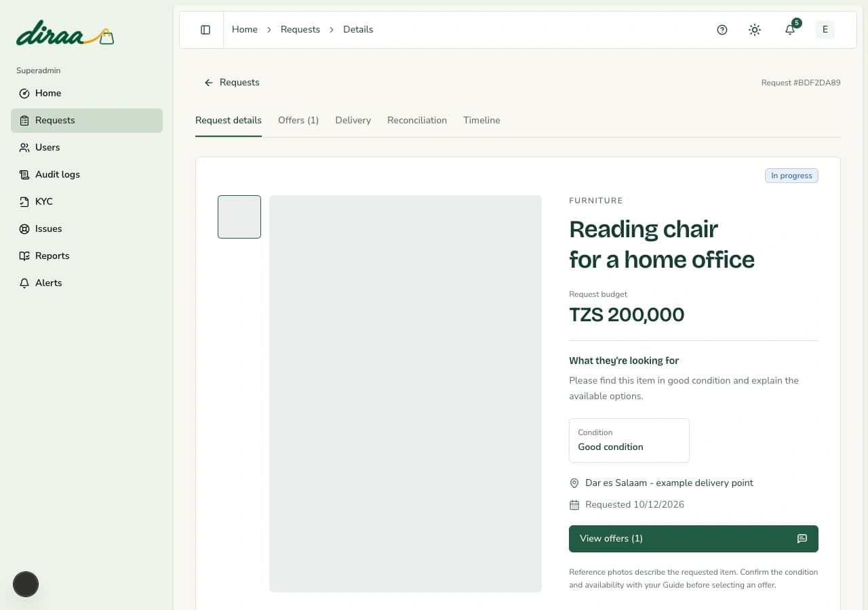
Task: Click the Requests breadcrumb link
Action: (x=300, y=30)
